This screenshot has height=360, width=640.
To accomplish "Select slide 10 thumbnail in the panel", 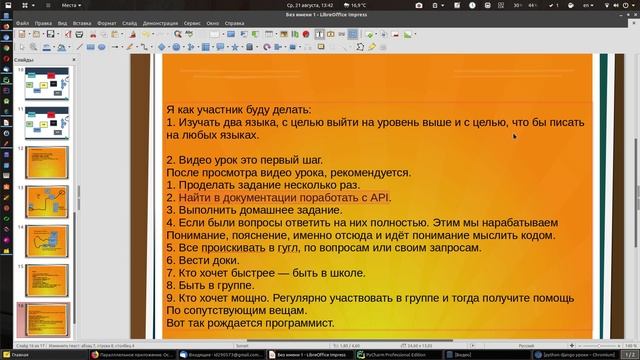I will (47, 84).
